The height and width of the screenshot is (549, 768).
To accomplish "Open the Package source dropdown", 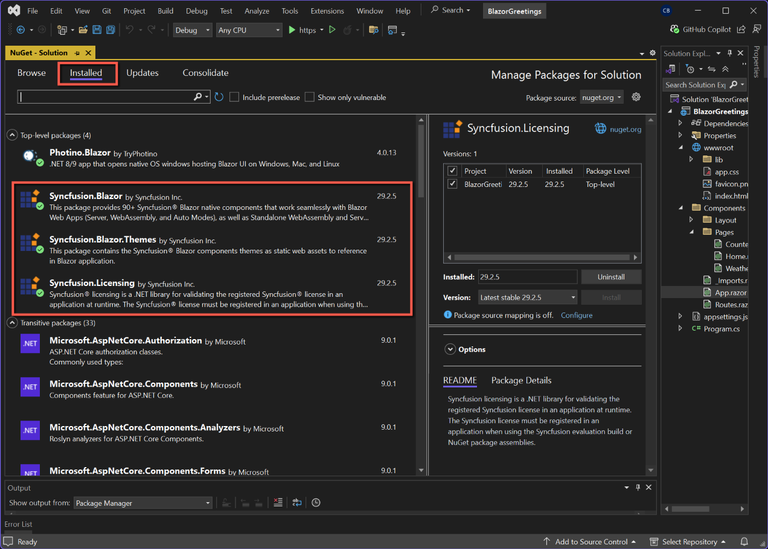I will [603, 98].
